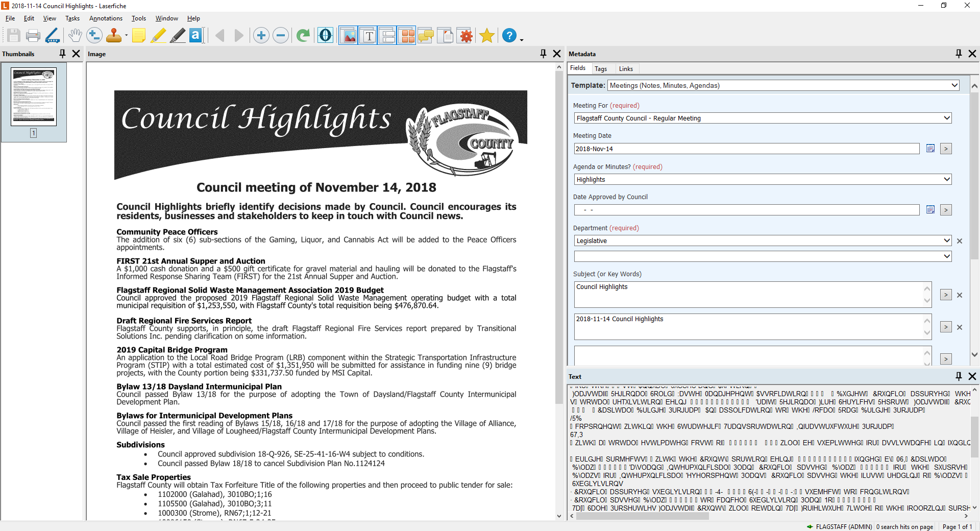
Task: Open the View menu
Action: tap(50, 18)
